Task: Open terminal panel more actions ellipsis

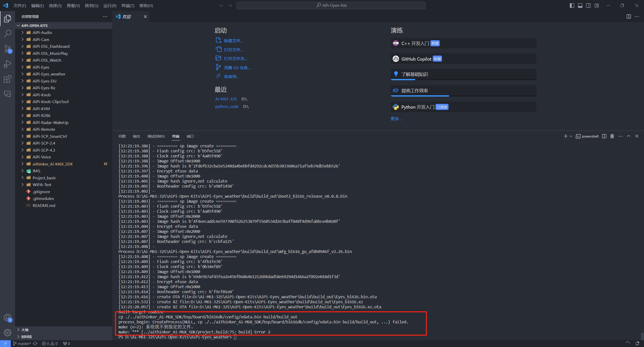Action: (x=620, y=136)
